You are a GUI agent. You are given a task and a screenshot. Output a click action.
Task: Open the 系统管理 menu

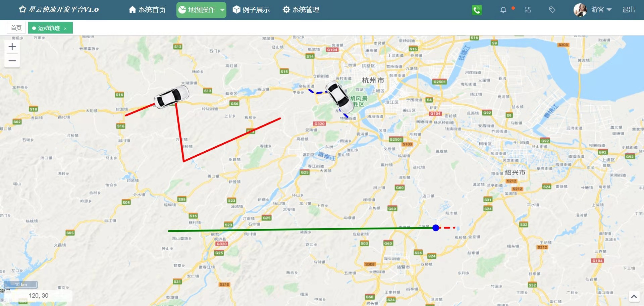[301, 10]
